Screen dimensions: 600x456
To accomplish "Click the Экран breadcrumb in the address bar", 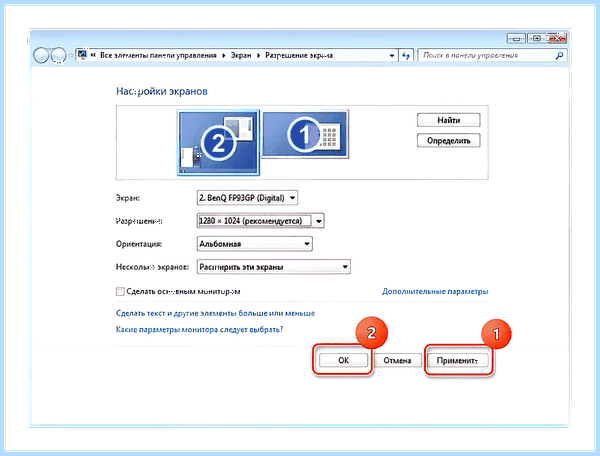I will [241, 55].
